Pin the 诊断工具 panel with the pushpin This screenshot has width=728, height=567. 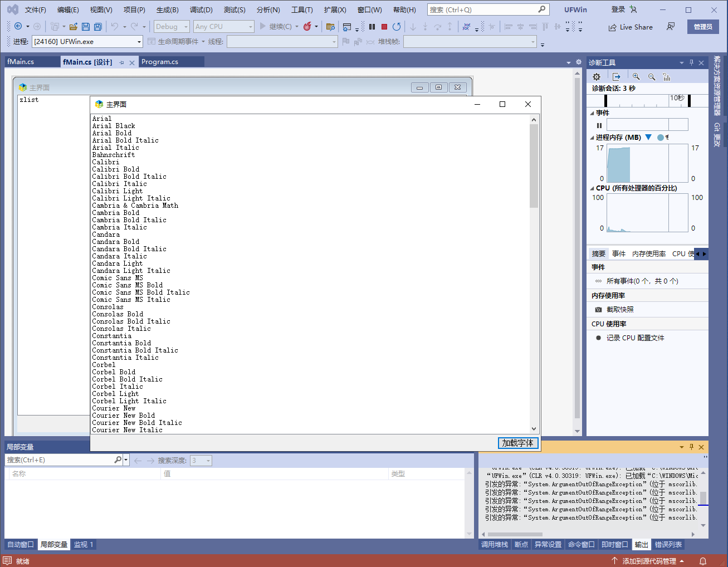(x=691, y=62)
